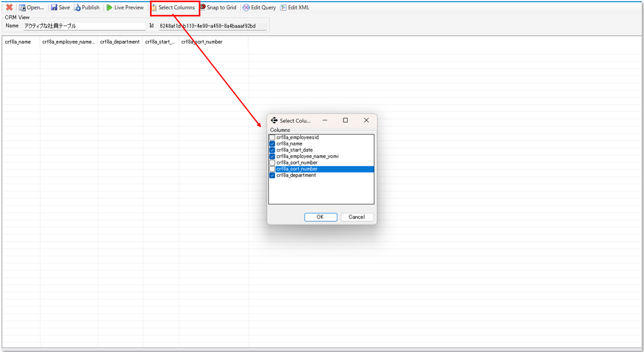This screenshot has width=644, height=352.
Task: Click the Id field showing the GUID
Action: (x=212, y=26)
